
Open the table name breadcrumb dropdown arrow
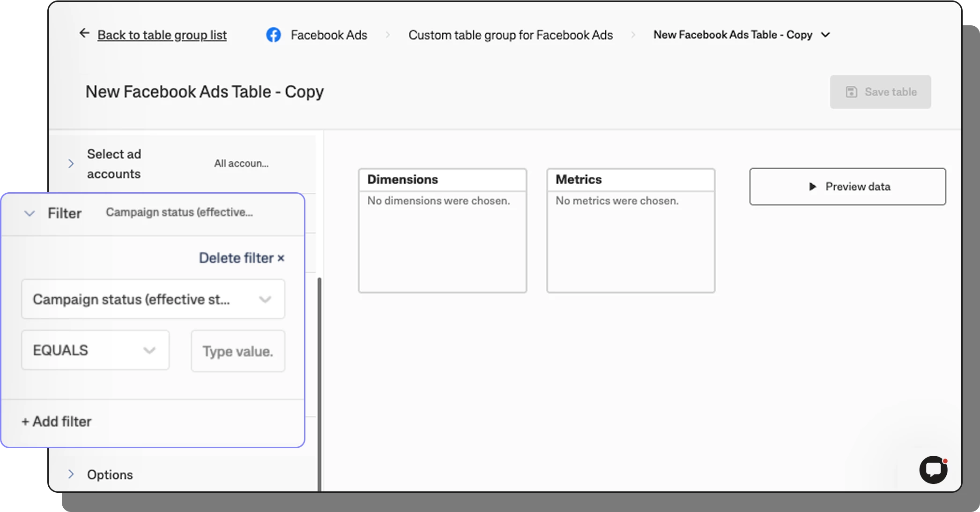826,35
